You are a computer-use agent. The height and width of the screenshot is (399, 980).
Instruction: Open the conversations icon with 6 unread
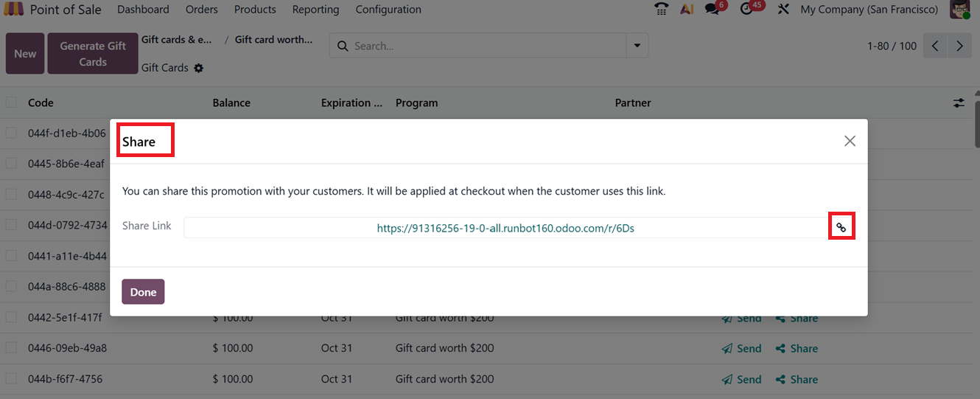(x=713, y=10)
